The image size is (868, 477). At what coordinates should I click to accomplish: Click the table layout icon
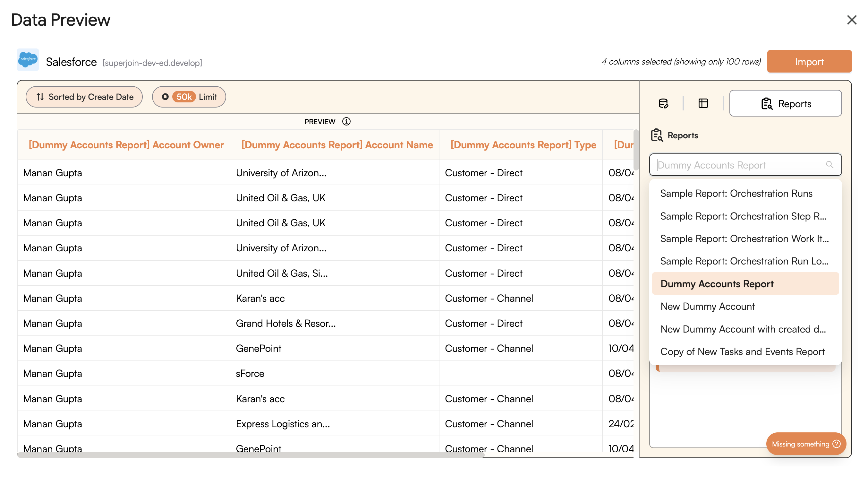click(703, 103)
